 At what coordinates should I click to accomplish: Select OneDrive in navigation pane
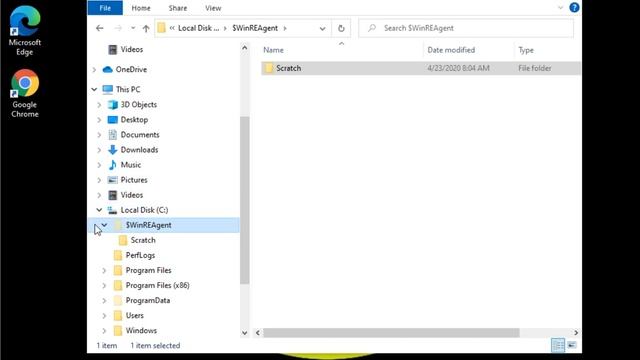point(131,69)
